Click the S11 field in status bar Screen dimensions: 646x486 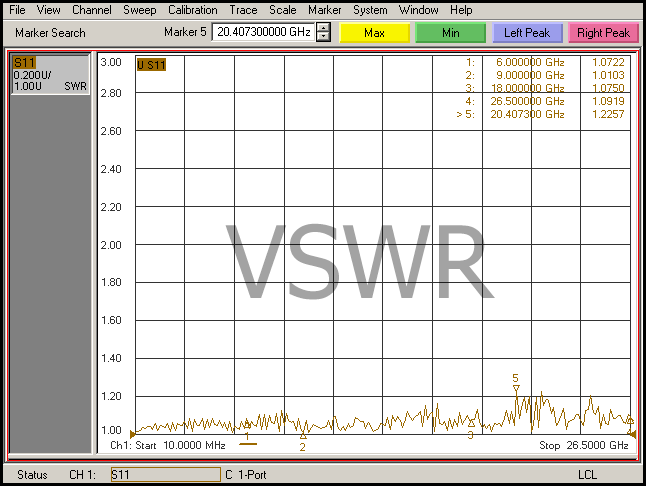[163, 474]
